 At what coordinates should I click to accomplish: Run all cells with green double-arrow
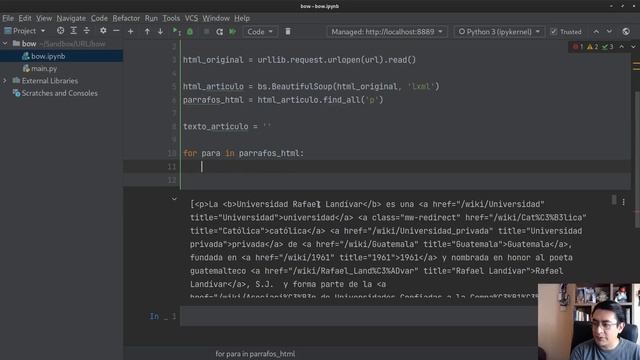point(233,31)
